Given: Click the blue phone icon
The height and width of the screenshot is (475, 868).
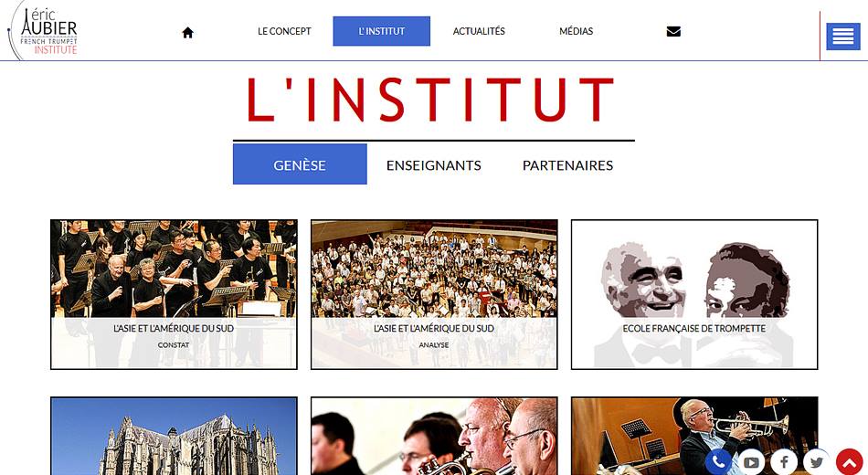Looking at the screenshot, I should (x=718, y=461).
